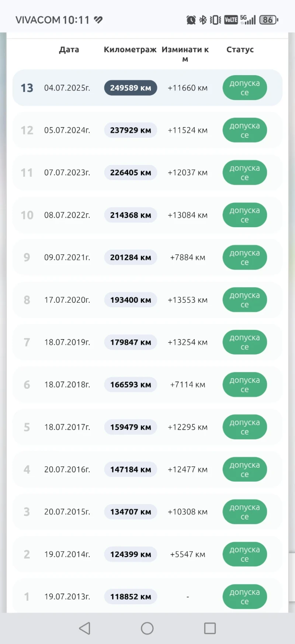Tap the 193400 км mileage badge

(131, 300)
